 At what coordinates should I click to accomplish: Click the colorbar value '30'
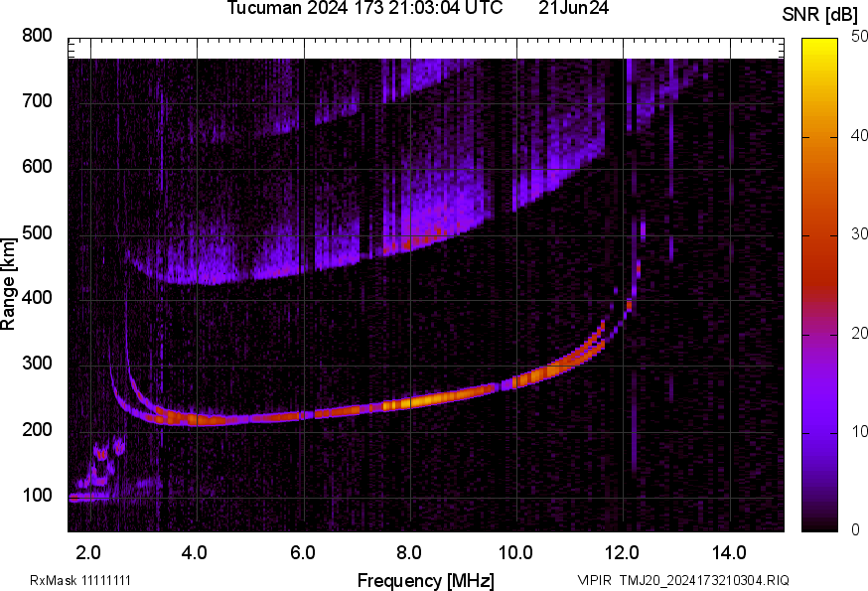pos(859,233)
